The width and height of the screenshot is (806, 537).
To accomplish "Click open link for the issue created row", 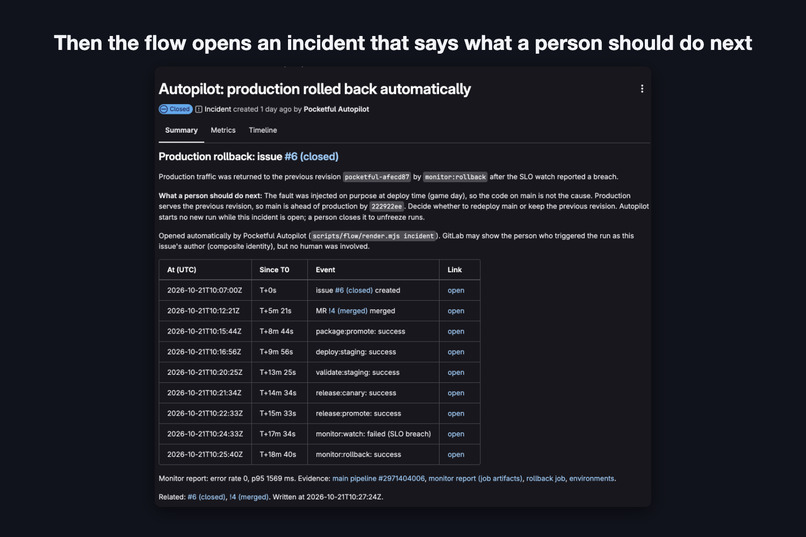I will point(455,290).
